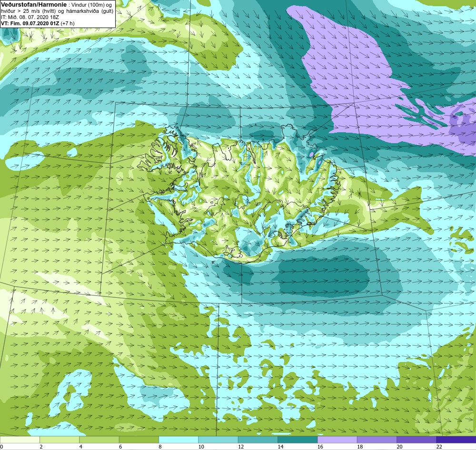Screen dimensions: 476x450
Task: Click legend scale label '2'
Action: 41,446
